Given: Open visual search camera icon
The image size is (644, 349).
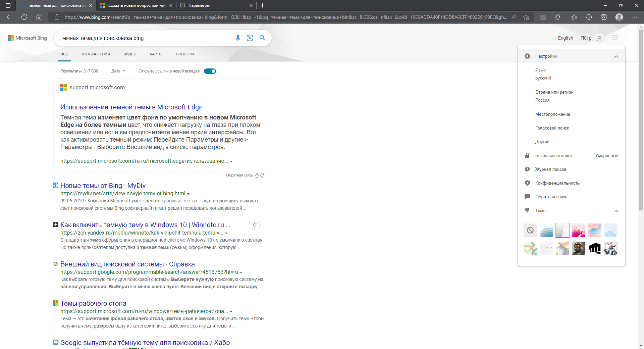Looking at the screenshot, I should 250,38.
